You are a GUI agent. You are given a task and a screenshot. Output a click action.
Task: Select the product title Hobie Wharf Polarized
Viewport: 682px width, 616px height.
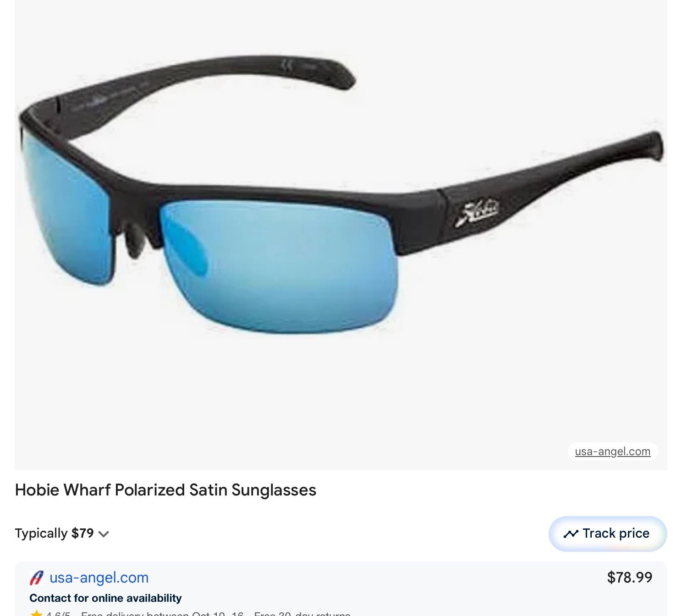click(x=165, y=490)
